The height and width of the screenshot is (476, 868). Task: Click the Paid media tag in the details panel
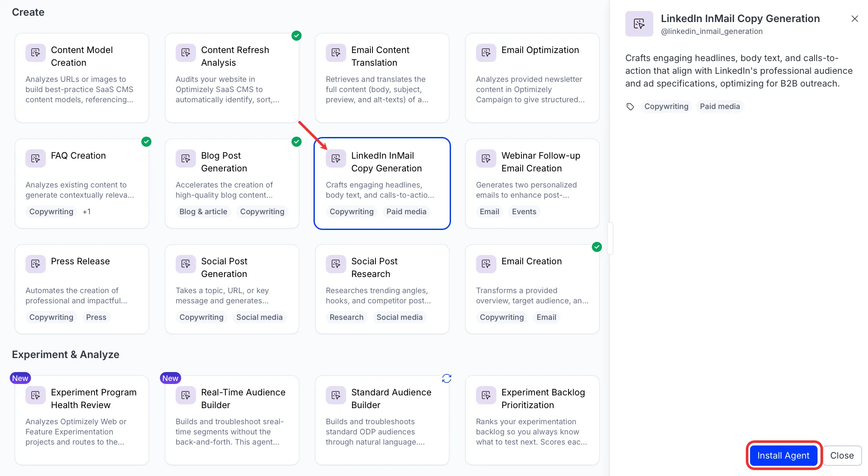click(720, 106)
